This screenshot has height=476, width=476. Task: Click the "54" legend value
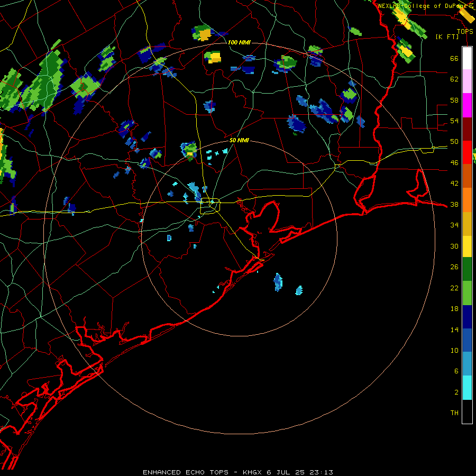point(454,121)
